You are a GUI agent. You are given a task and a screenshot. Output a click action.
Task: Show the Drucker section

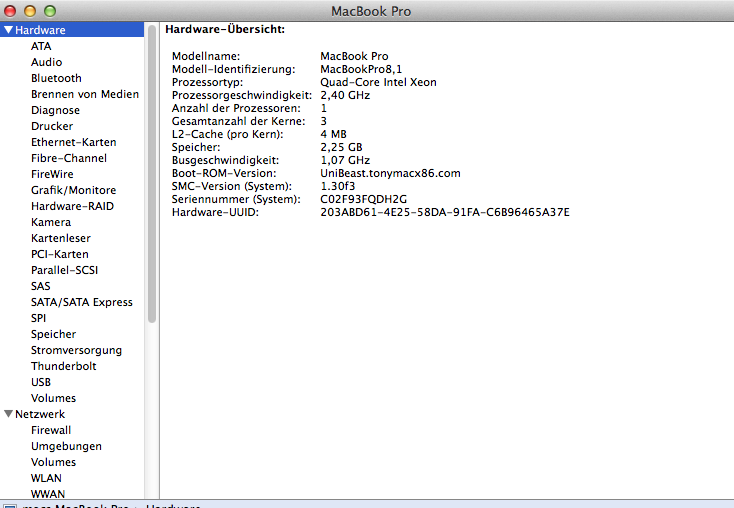[52, 126]
